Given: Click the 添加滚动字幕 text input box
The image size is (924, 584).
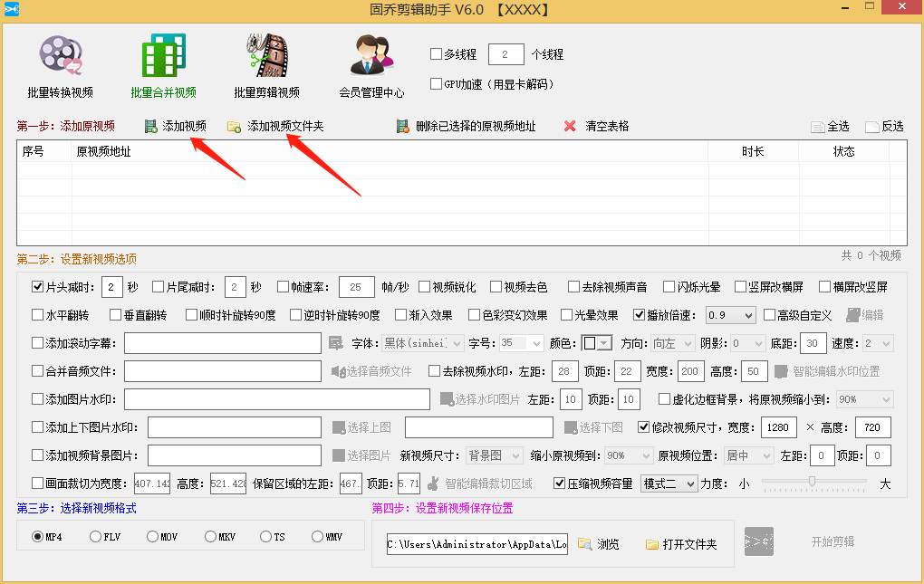Looking at the screenshot, I should [x=223, y=343].
